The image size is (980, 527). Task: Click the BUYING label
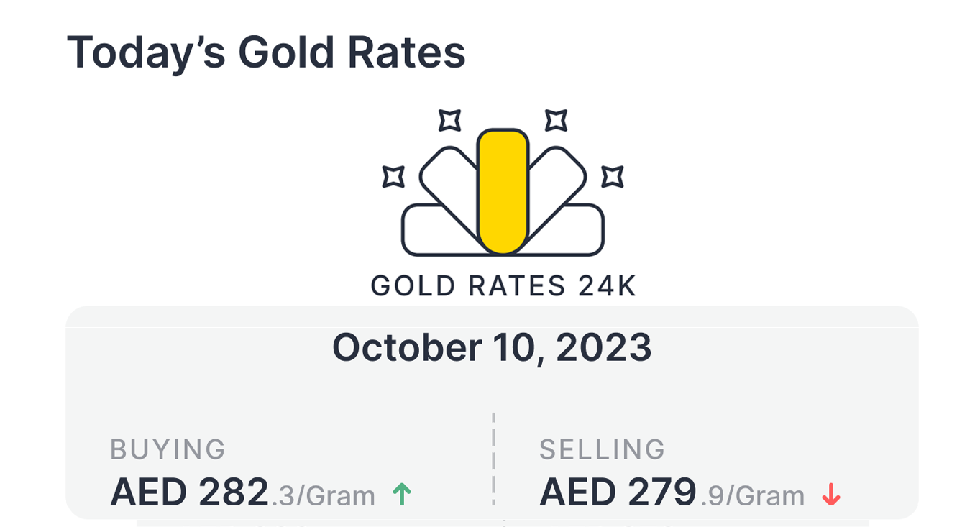coord(168,449)
